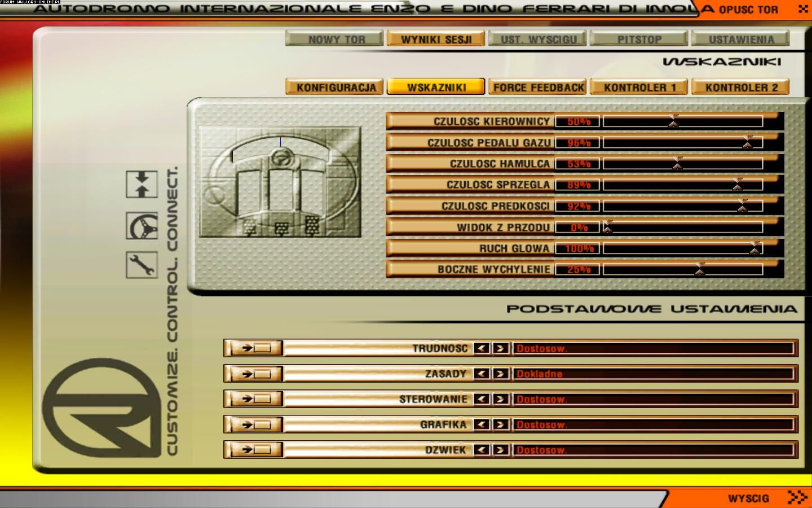The height and width of the screenshot is (508, 812).
Task: Click the arrow button in TRUDNOSC row
Action: [x=256, y=348]
